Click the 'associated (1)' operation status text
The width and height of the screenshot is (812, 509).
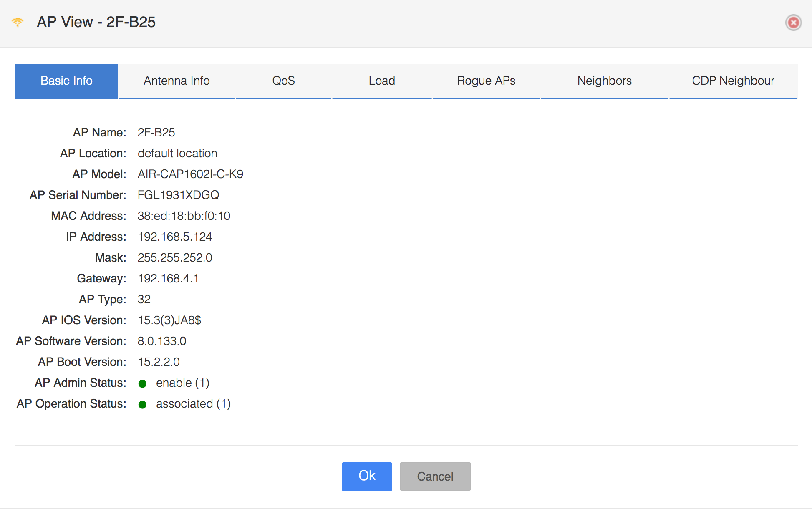point(193,404)
